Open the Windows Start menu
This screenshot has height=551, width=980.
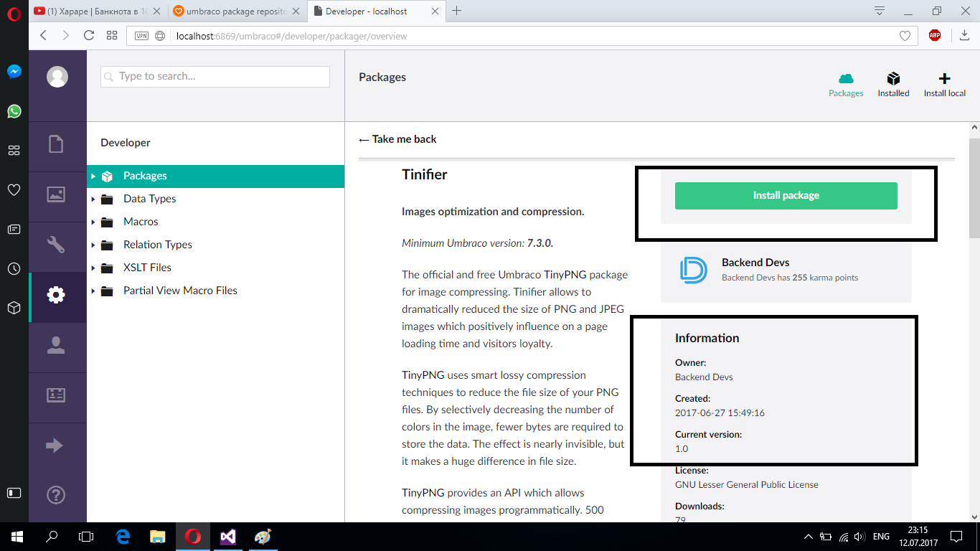pos(17,536)
